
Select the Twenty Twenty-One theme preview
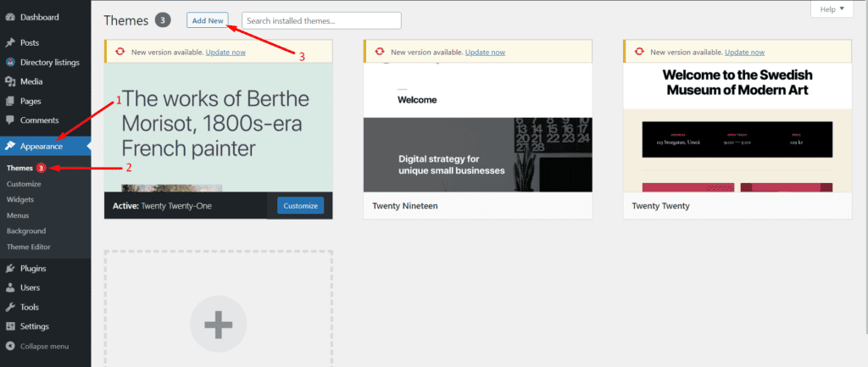[219, 127]
